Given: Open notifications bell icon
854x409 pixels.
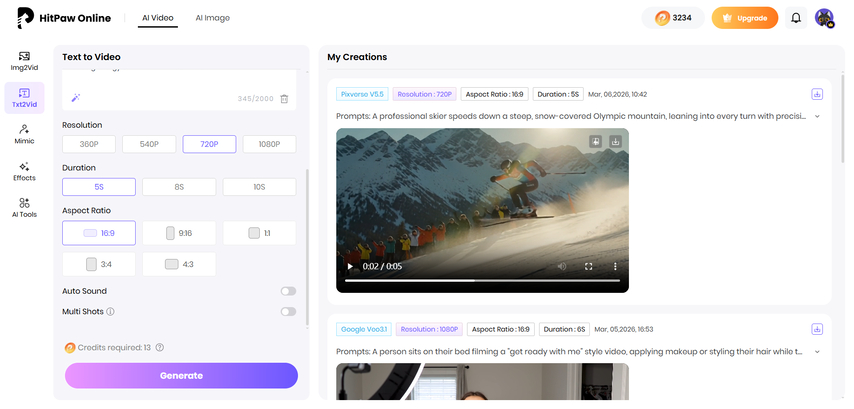Looking at the screenshot, I should tap(796, 18).
